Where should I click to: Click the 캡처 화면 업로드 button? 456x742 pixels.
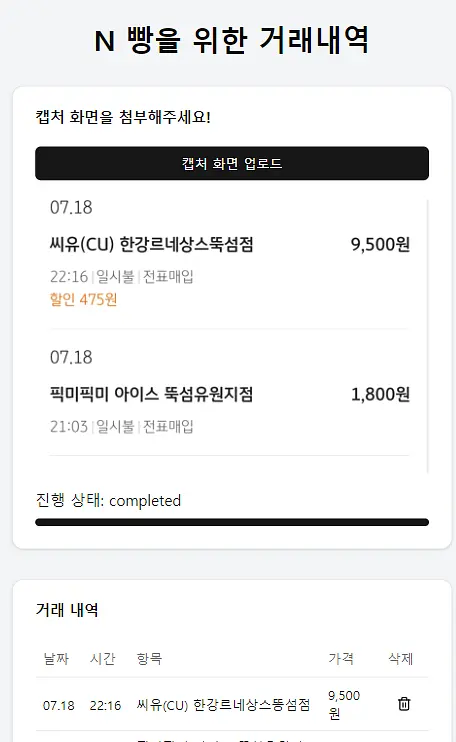tap(232, 163)
